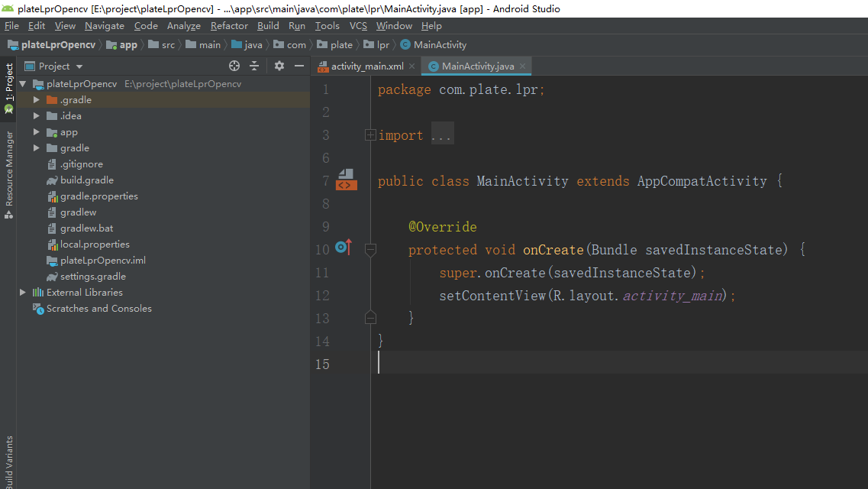Open the Refactor menu
This screenshot has height=489, width=868.
point(229,25)
